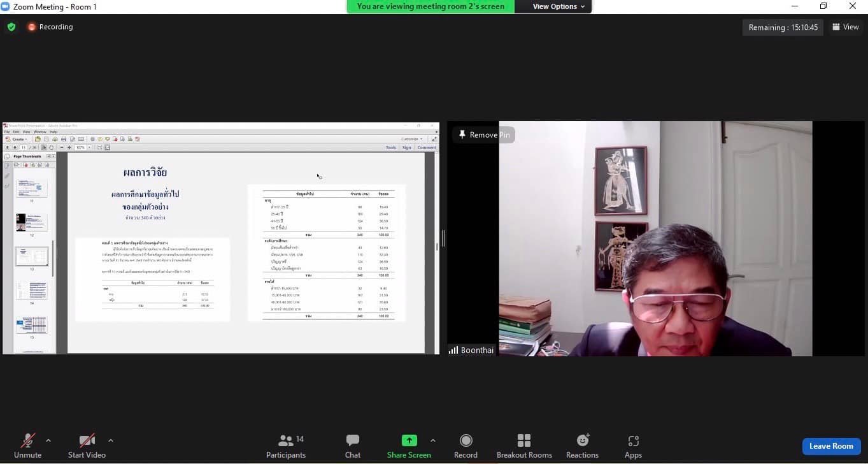The image size is (868, 464).
Task: Open the Reactions menu
Action: click(x=582, y=440)
